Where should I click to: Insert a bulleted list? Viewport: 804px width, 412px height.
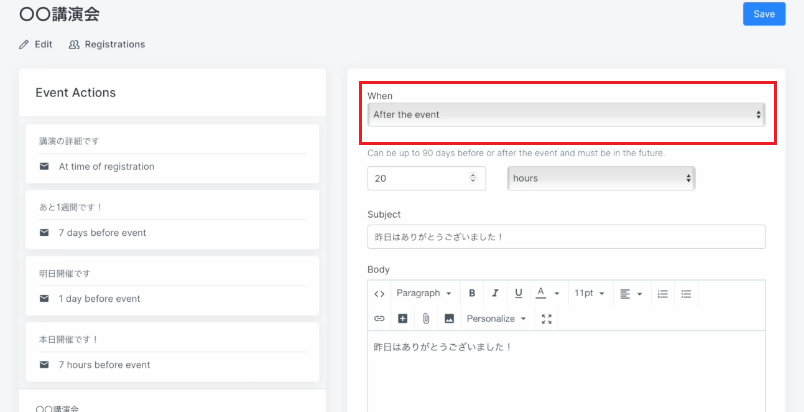[x=687, y=294]
